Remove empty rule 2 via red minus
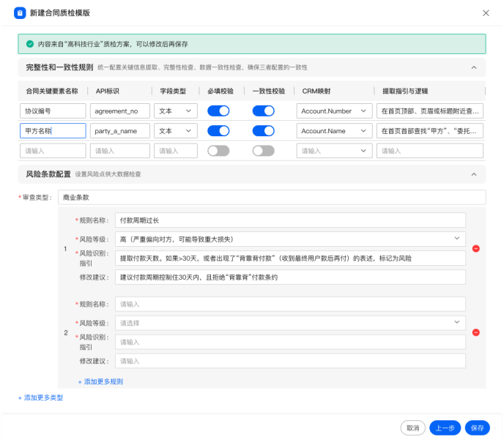The height and width of the screenshot is (443, 504). 475,332
